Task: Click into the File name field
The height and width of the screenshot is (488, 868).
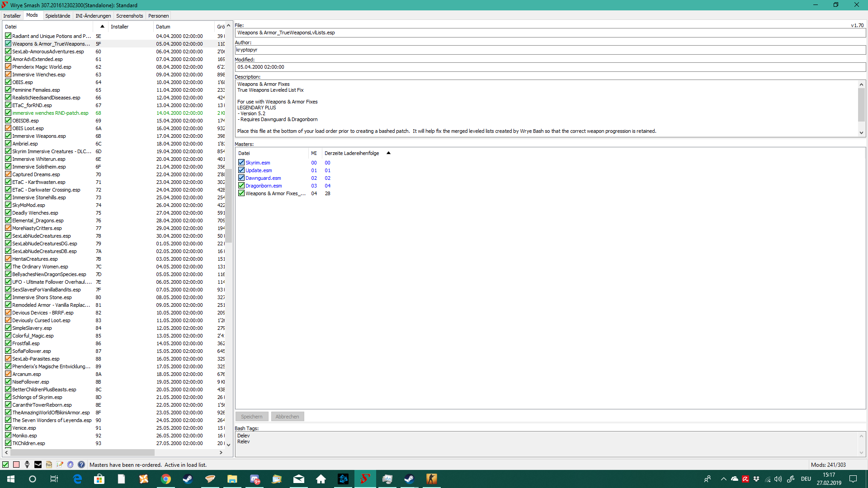Action: click(x=550, y=33)
